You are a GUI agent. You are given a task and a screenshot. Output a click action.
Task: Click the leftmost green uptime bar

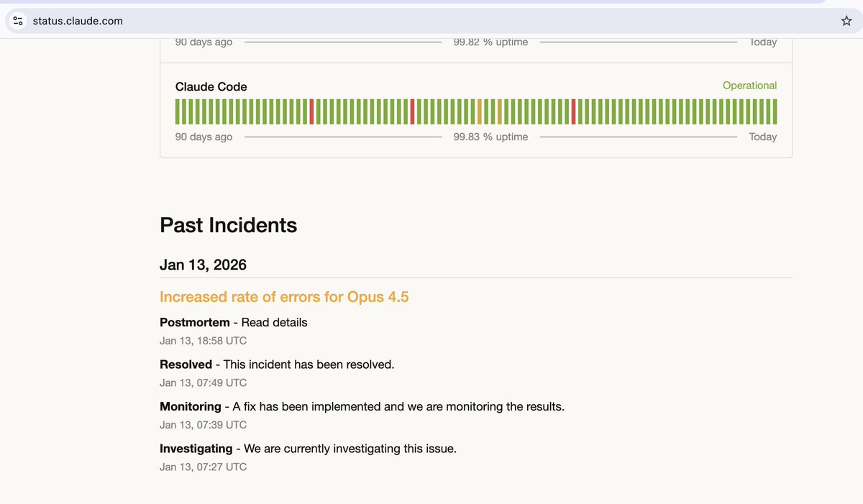point(178,111)
